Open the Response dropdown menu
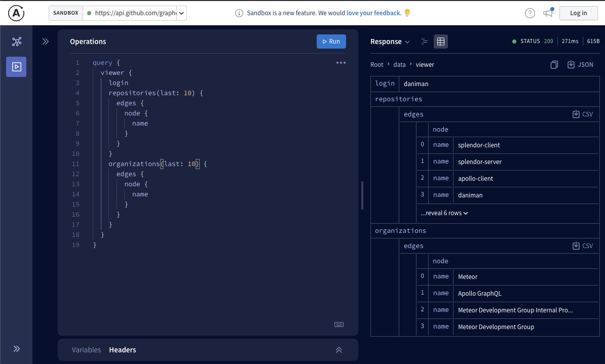 tap(390, 42)
